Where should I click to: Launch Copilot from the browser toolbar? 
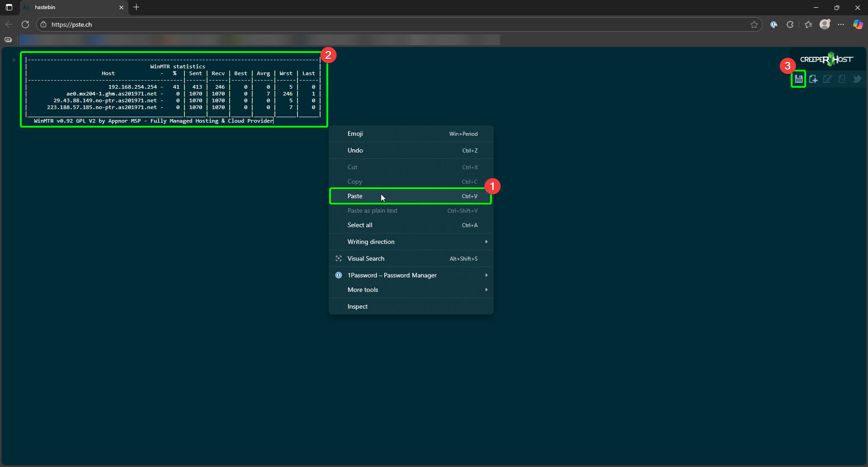pos(858,24)
